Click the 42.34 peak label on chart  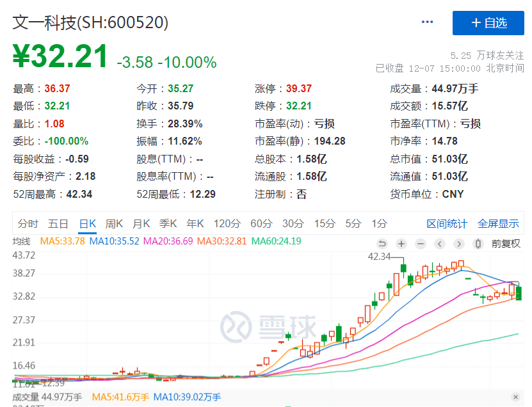coord(380,257)
